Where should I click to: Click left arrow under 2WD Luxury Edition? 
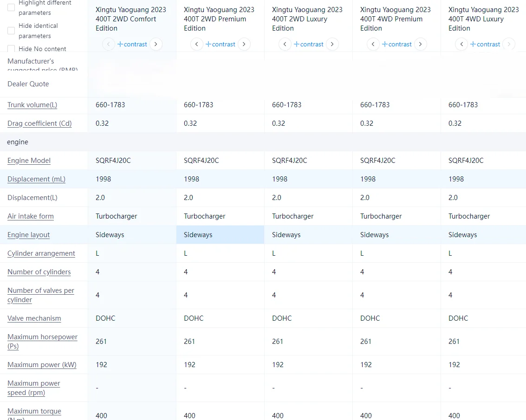pyautogui.click(x=285, y=44)
